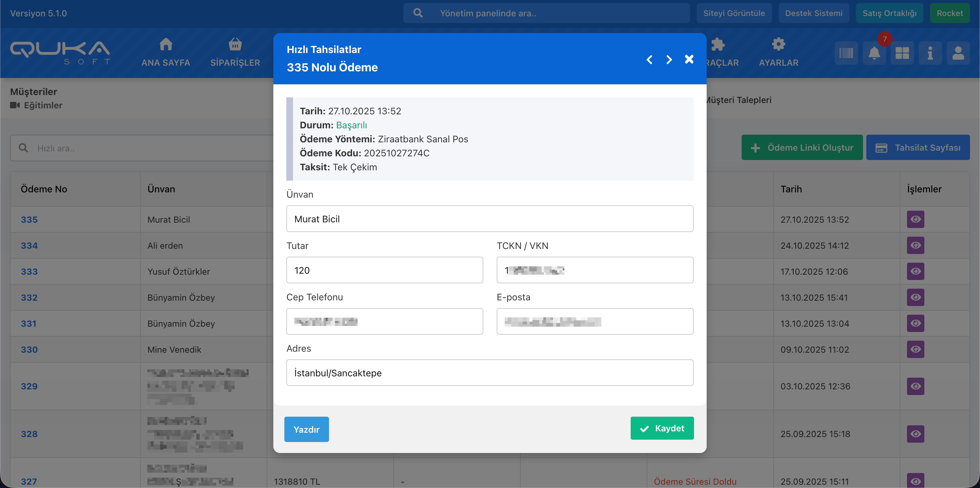Screen dimensions: 980x488
Task: View payment 334 using its eye icon
Action: click(x=915, y=245)
